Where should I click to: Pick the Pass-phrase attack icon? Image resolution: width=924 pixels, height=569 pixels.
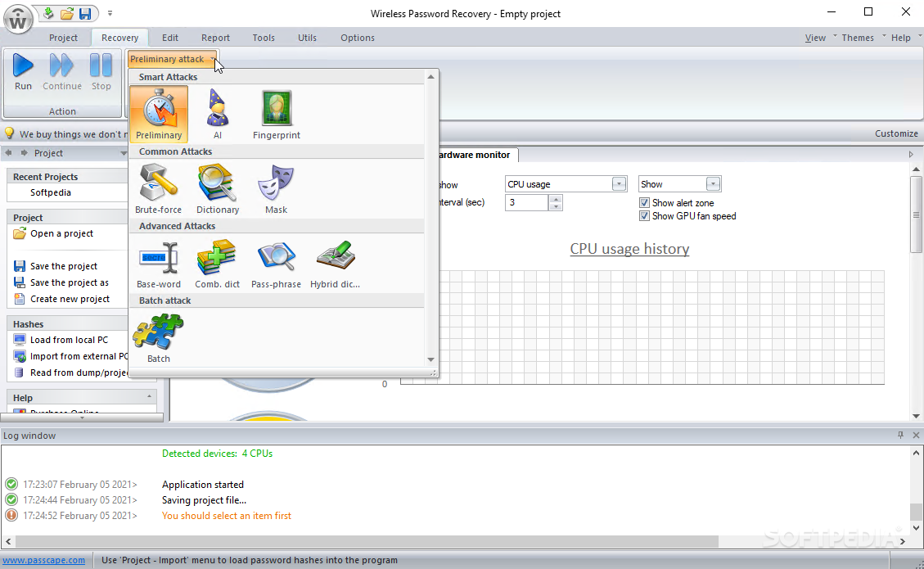[x=276, y=264]
